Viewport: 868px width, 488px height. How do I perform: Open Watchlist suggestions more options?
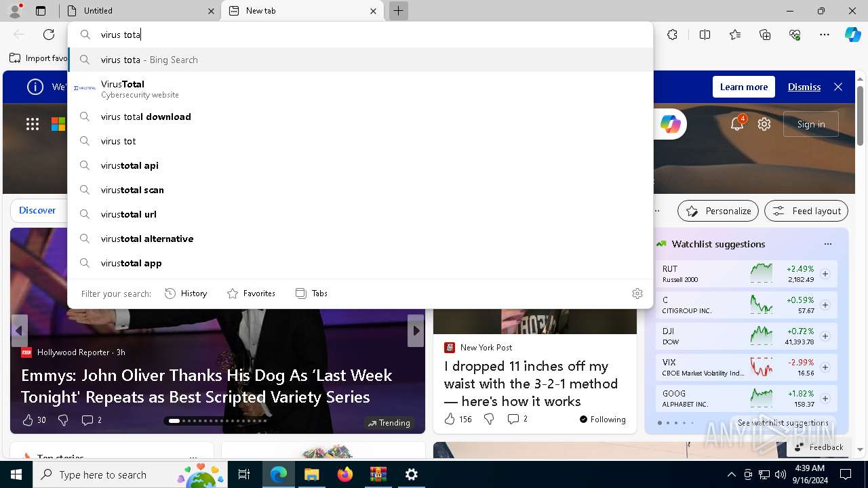click(827, 244)
